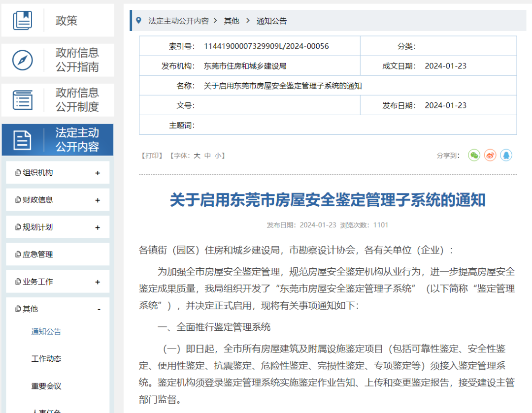This screenshot has width=532, height=413.
Task: Go to 工作动态 submenu item
Action: tap(46, 359)
